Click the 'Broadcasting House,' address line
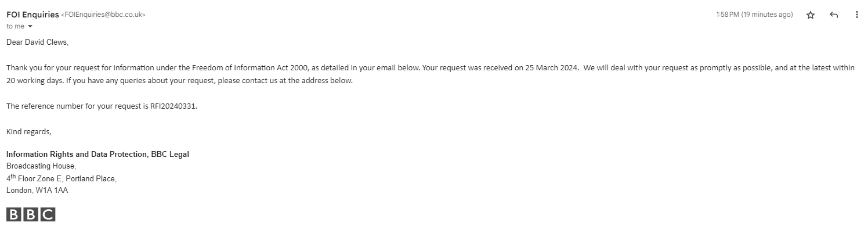 tap(41, 166)
